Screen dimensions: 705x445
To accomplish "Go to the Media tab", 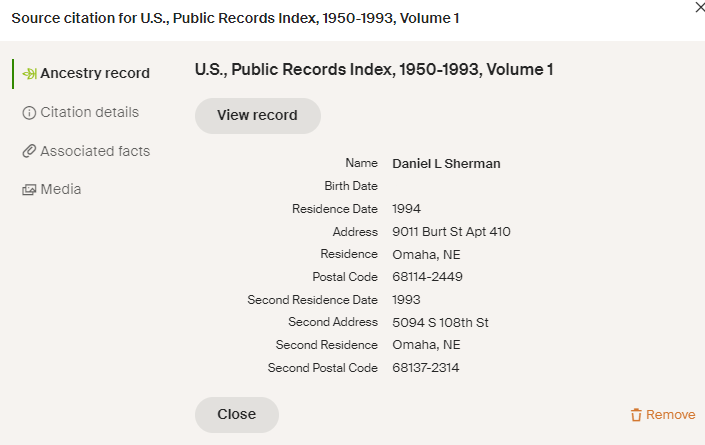I will [x=61, y=189].
